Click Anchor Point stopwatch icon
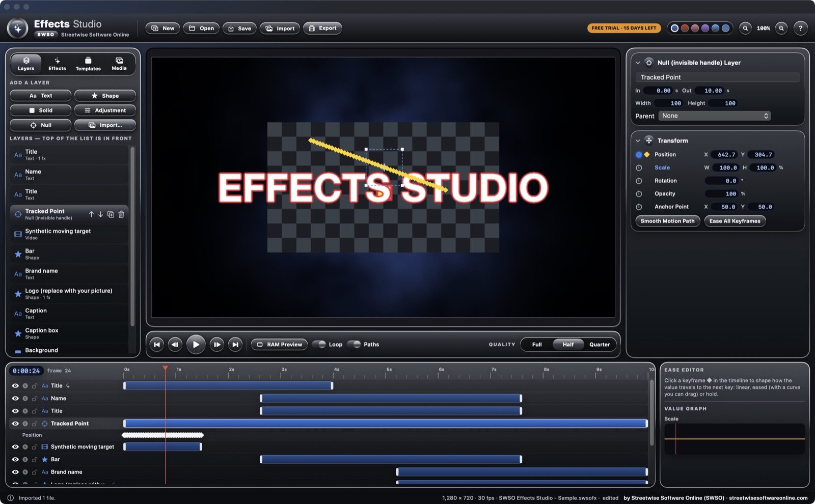 [639, 207]
